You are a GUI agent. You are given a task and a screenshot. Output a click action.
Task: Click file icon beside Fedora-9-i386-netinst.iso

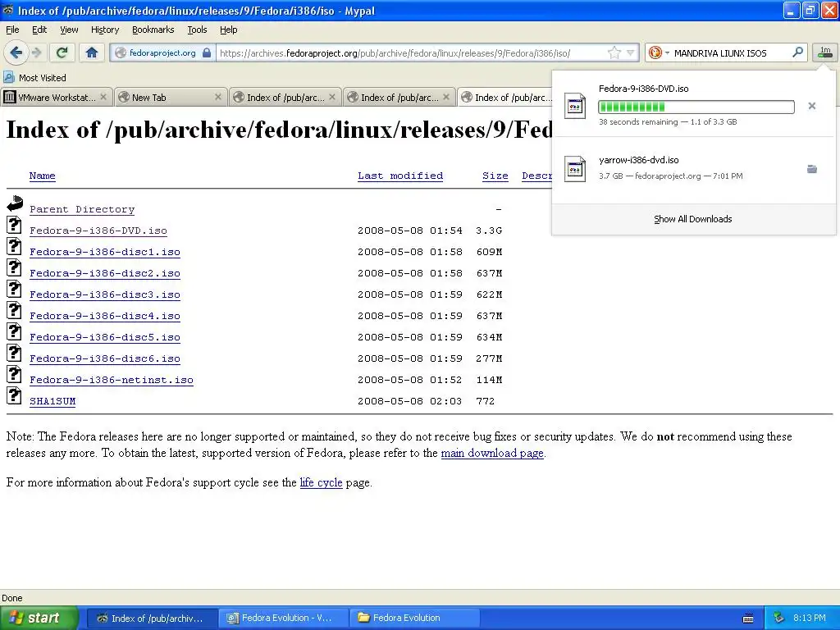click(x=14, y=374)
